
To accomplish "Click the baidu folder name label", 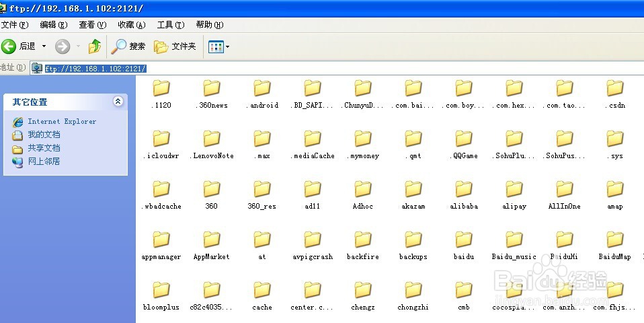I will 464,257.
